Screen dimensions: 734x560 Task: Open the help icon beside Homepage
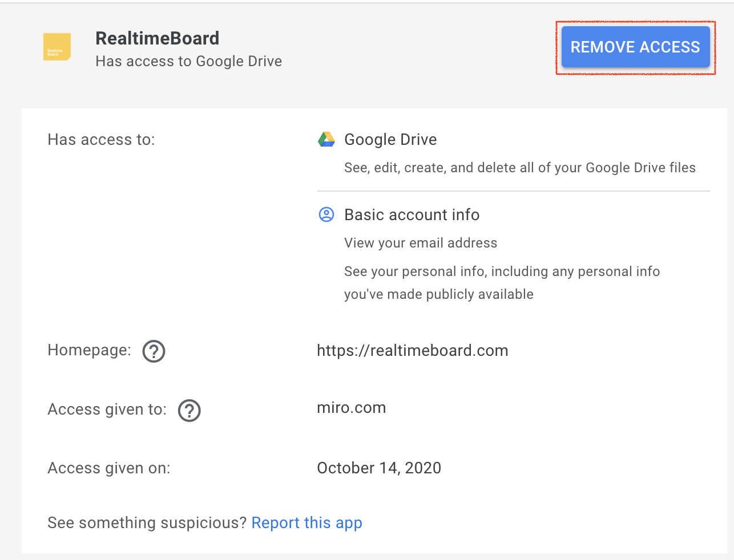(154, 351)
